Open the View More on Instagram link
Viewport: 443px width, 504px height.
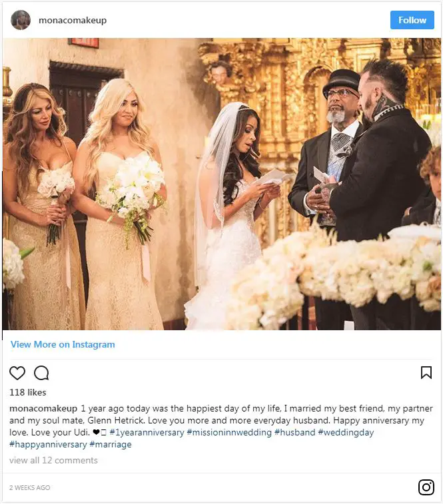click(x=63, y=344)
